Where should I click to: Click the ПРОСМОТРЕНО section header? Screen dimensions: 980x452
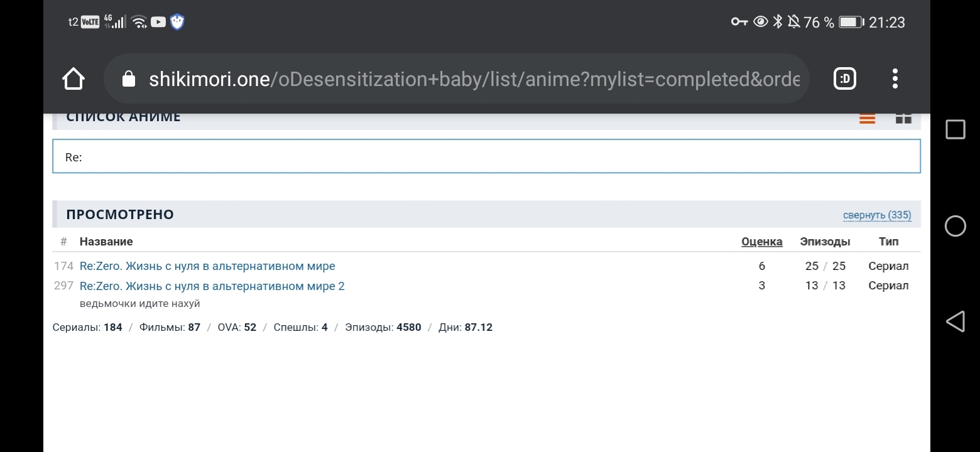tap(120, 215)
